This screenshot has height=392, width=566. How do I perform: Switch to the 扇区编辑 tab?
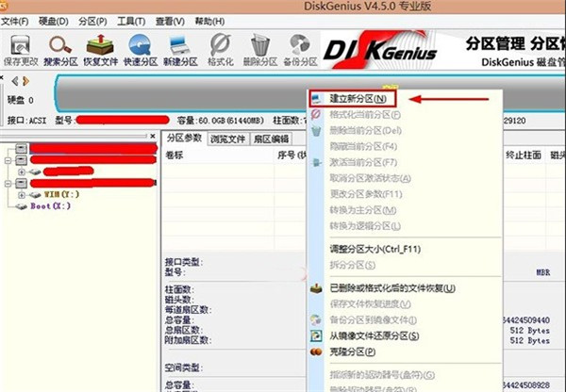point(271,139)
